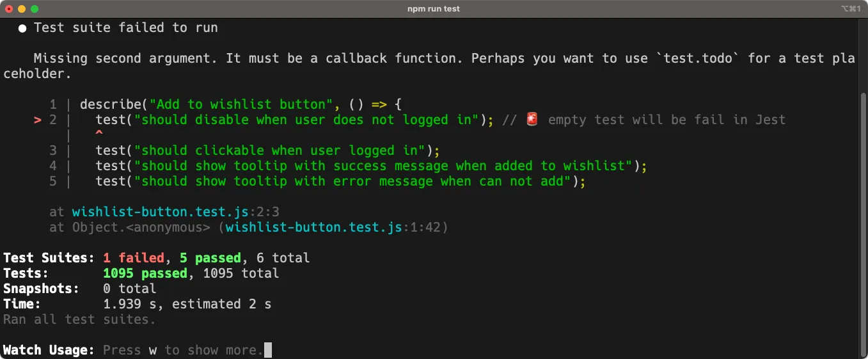The image size is (868, 359).
Task: Click the red close window button
Action: (x=8, y=9)
